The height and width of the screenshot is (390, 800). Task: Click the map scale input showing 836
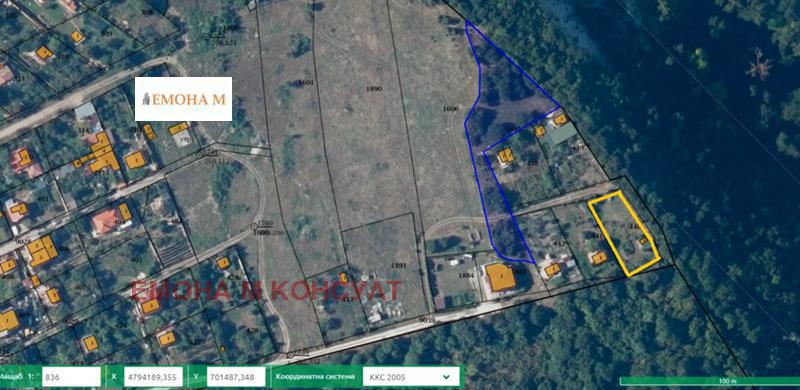coord(71,377)
